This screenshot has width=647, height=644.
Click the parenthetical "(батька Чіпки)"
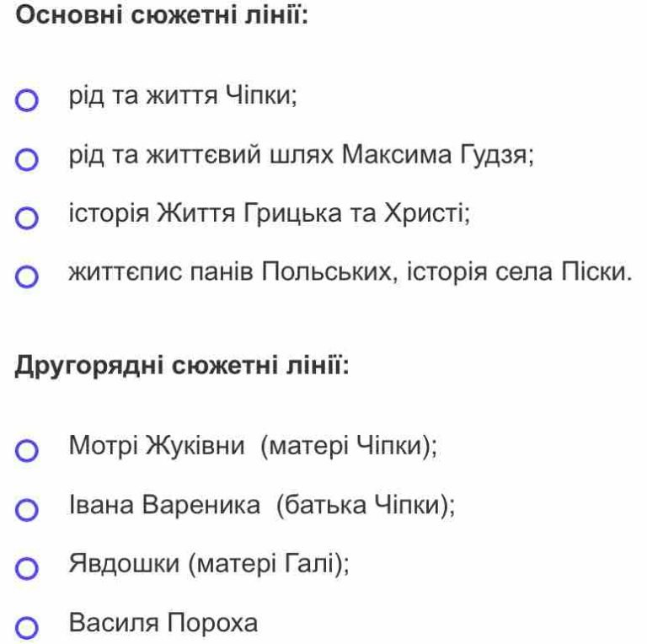[x=365, y=505]
